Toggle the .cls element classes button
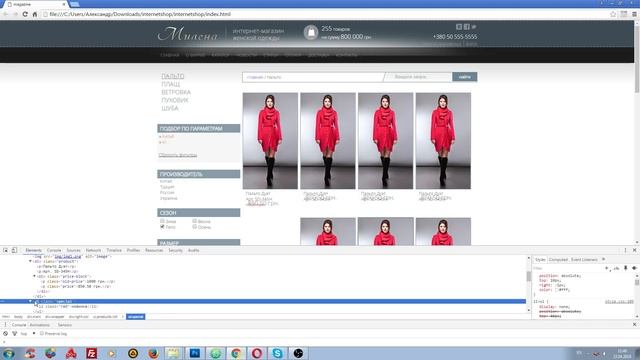This screenshot has width=640, height=360. [x=616, y=268]
